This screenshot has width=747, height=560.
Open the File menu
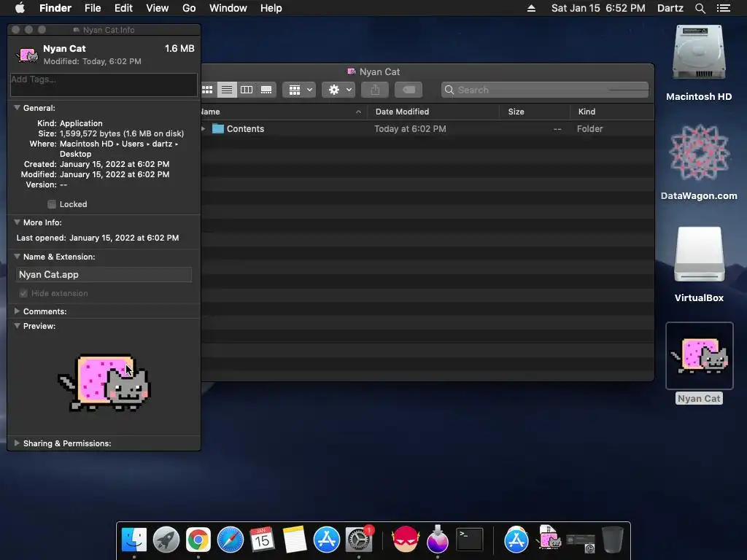(93, 8)
